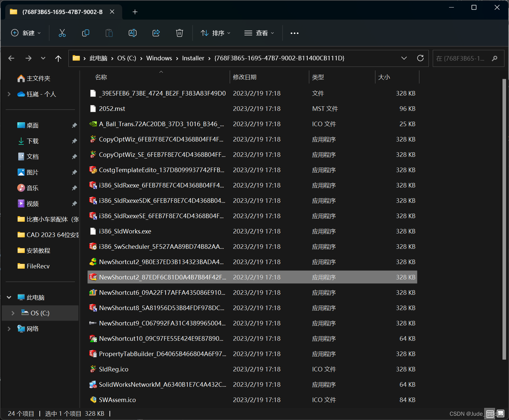The height and width of the screenshot is (420, 509).
Task: Open the recent locations chevron
Action: (43, 58)
